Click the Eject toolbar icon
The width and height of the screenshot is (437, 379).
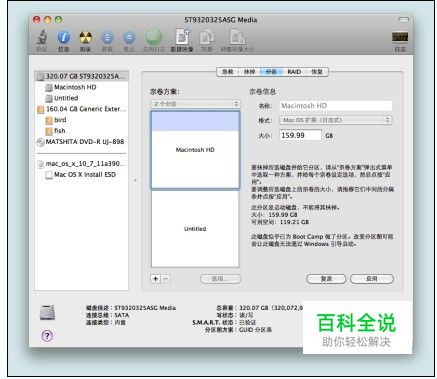click(x=129, y=38)
